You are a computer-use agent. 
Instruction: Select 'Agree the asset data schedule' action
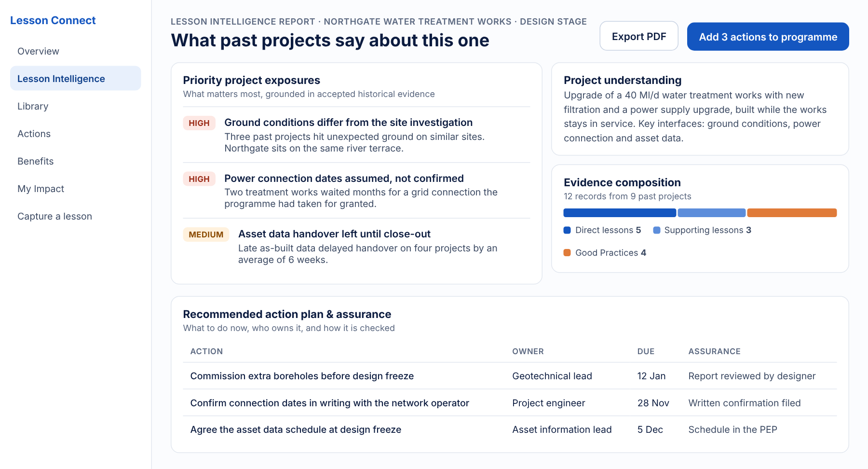tap(296, 429)
